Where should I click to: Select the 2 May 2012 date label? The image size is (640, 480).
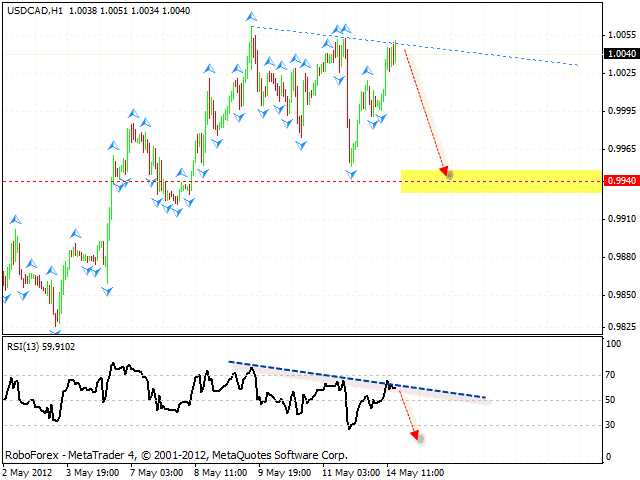pyautogui.click(x=27, y=471)
